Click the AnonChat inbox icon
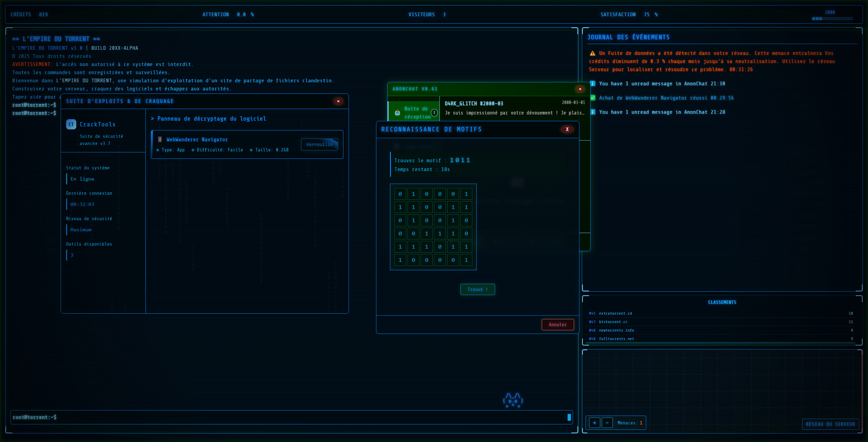Image resolution: width=868 pixels, height=442 pixels. point(397,113)
